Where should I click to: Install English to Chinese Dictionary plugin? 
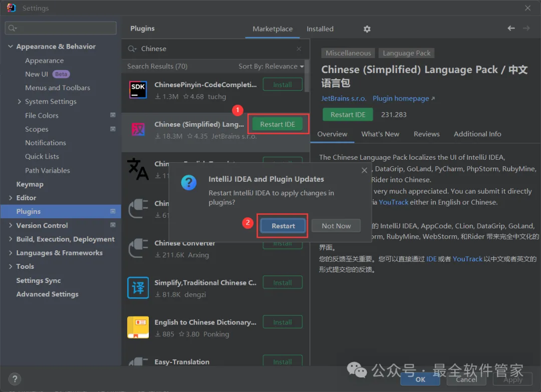pos(283,322)
